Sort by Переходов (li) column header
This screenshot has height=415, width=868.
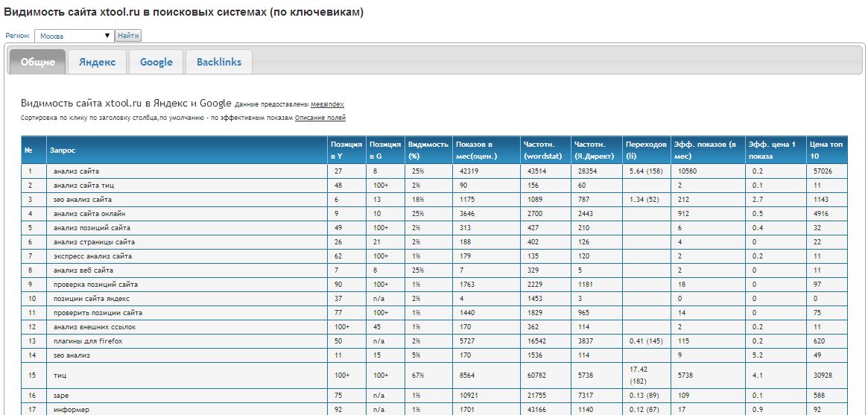pyautogui.click(x=645, y=150)
